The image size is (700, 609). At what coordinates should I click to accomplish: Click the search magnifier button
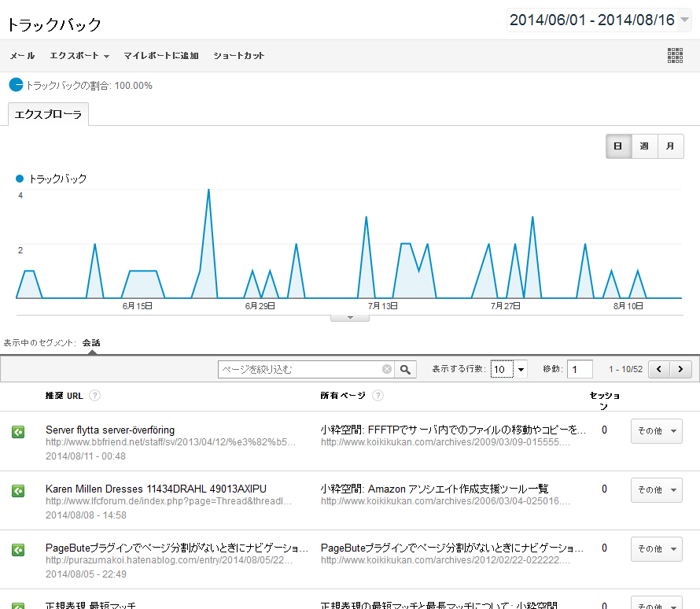[405, 369]
